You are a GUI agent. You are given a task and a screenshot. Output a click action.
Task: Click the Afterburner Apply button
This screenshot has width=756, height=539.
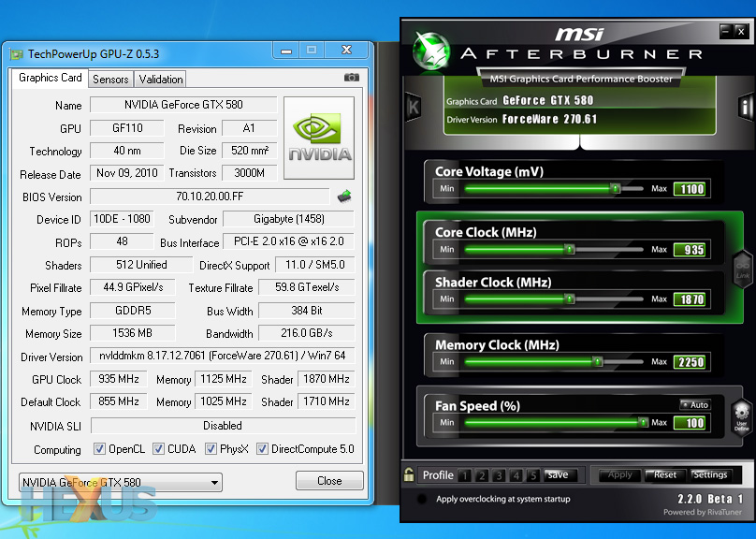[x=619, y=474]
